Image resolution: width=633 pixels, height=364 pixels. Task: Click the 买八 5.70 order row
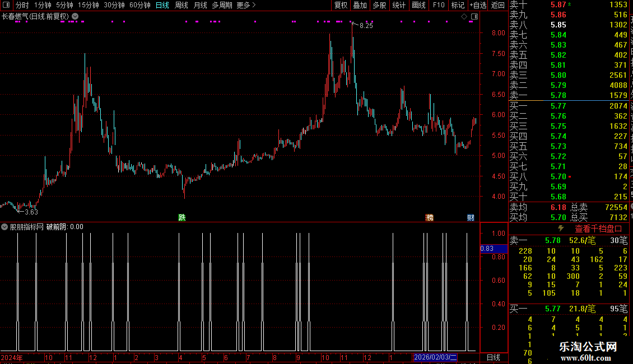pyautogui.click(x=569, y=176)
